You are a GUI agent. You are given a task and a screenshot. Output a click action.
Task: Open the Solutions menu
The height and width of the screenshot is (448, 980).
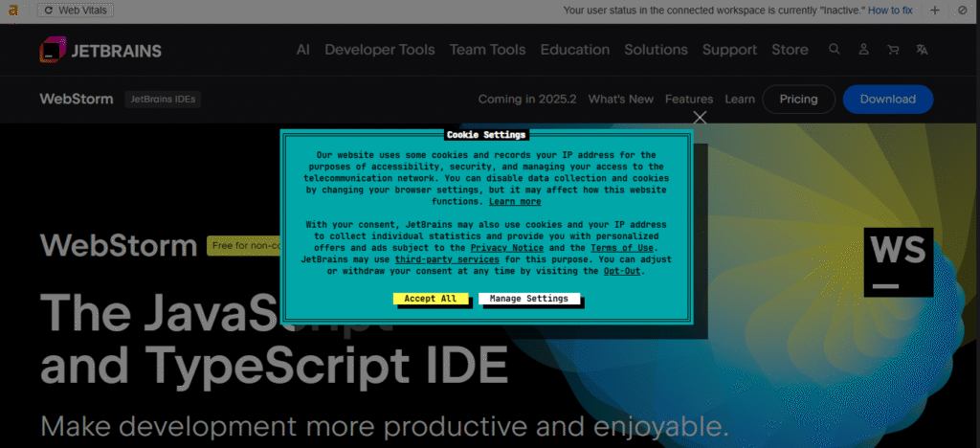pyautogui.click(x=656, y=50)
